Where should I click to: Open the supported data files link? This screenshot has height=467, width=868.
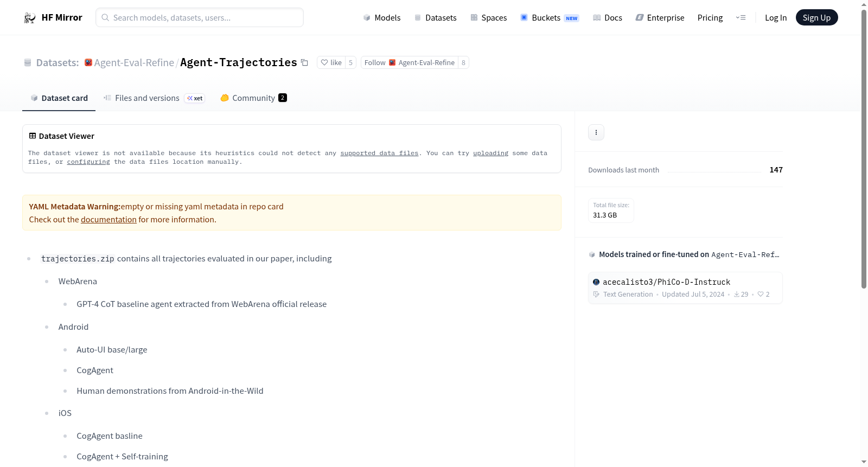pyautogui.click(x=380, y=153)
